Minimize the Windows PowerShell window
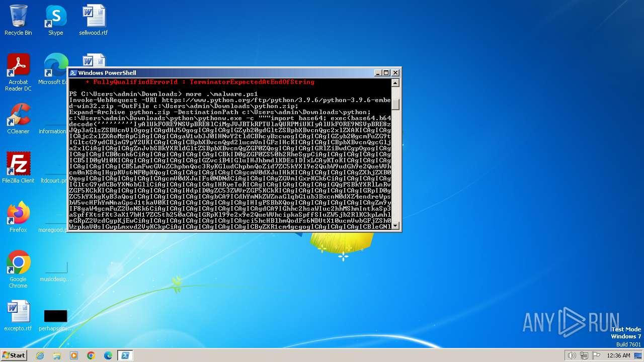Screen dimensions: 644x362 (378, 73)
